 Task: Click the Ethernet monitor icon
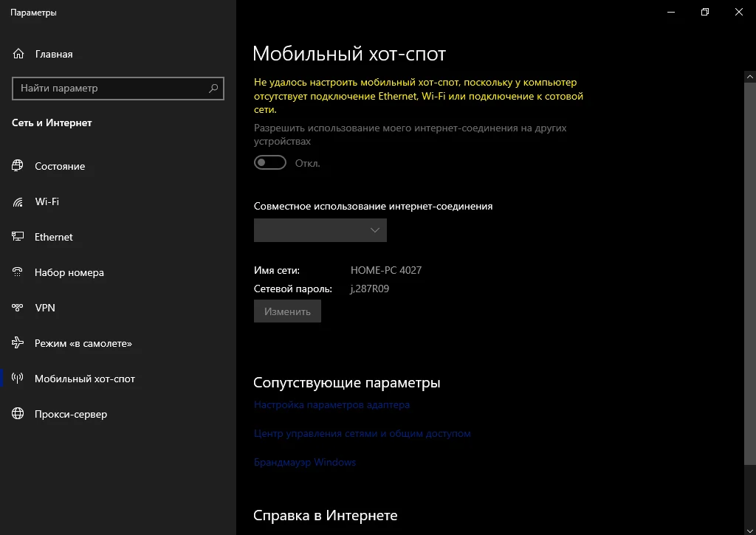click(18, 237)
